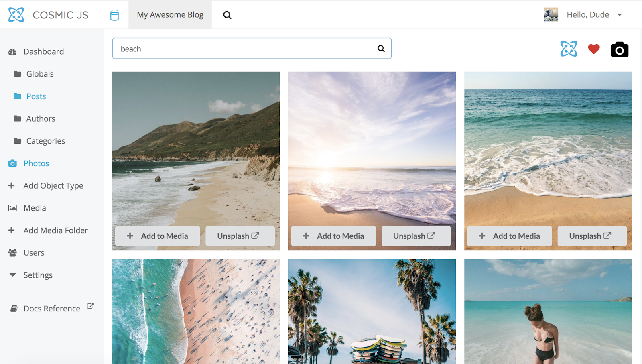This screenshot has width=642, height=364.
Task: Click the Docs Reference book icon
Action: coord(14,309)
